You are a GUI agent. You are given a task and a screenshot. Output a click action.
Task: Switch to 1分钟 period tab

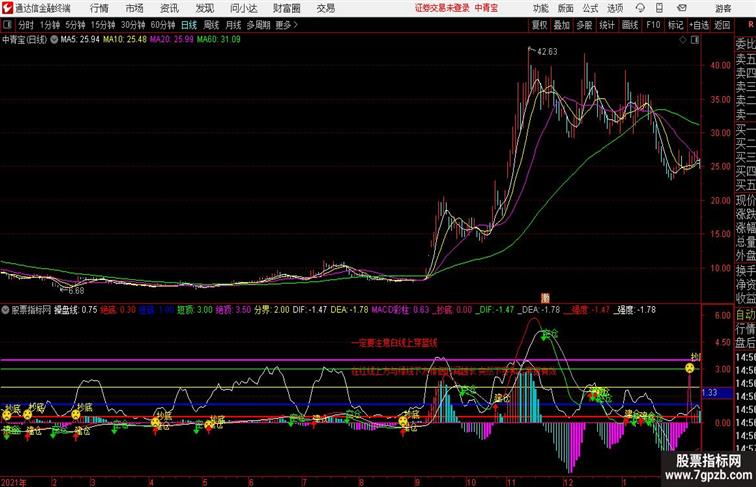(x=50, y=25)
